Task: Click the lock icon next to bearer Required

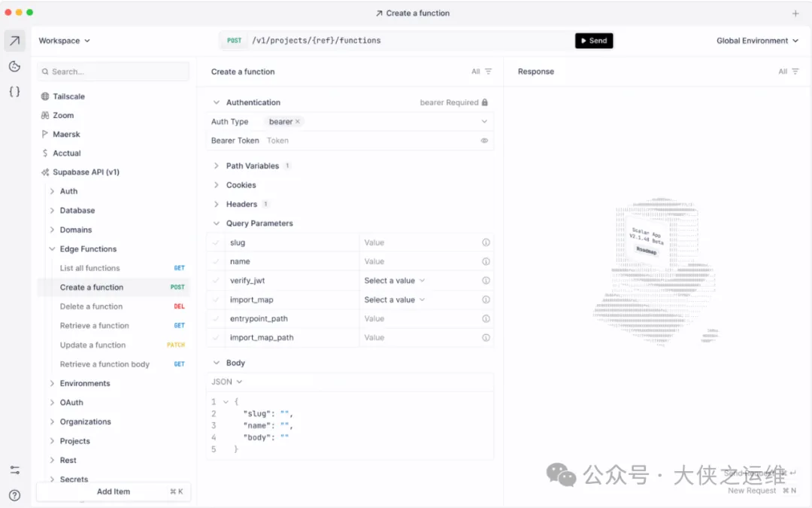Action: pyautogui.click(x=485, y=102)
